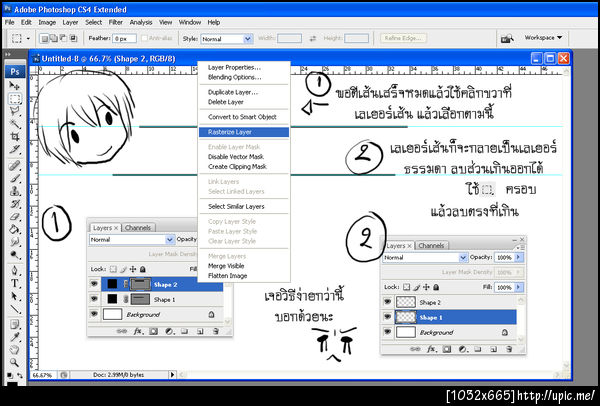Hide Shape 1 in the right Layers panel
The width and height of the screenshot is (600, 406).
pos(387,317)
